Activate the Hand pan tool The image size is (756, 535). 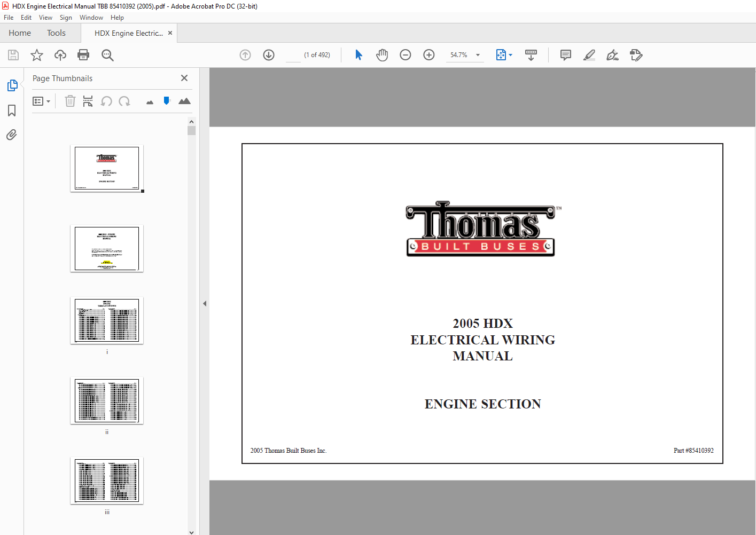pos(382,55)
